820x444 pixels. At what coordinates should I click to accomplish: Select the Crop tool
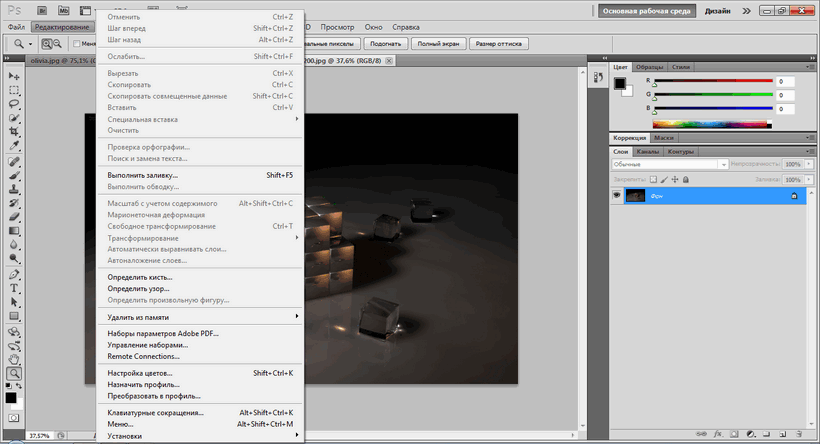(x=14, y=132)
